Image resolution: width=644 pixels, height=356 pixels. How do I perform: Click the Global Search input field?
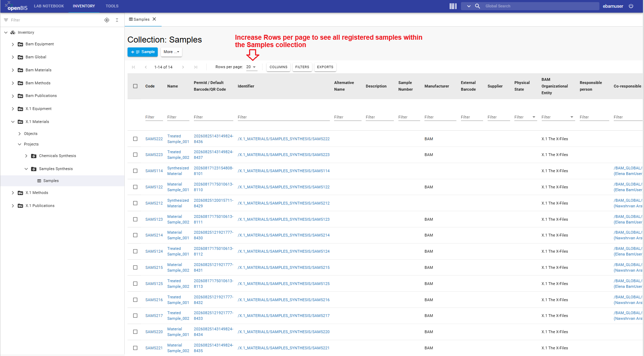541,6
